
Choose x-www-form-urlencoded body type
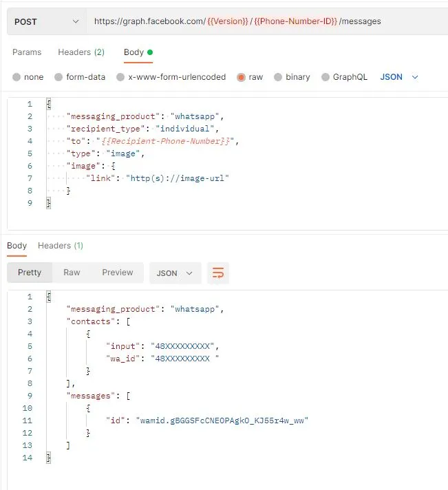coord(121,77)
